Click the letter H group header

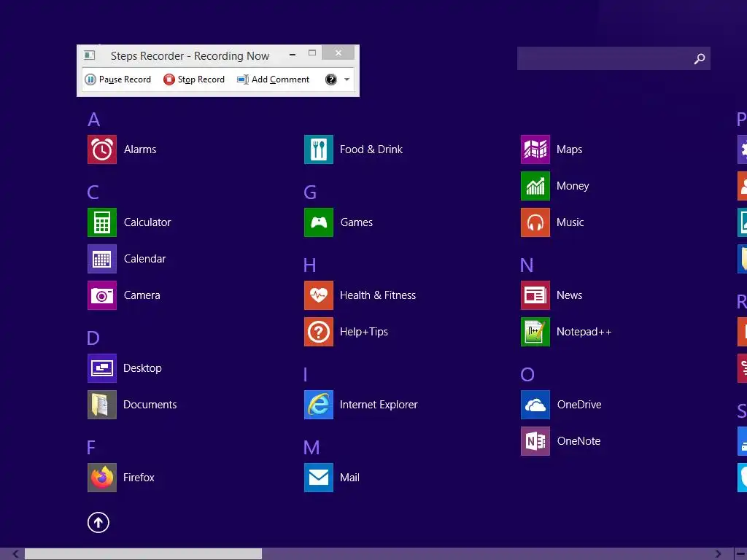[x=309, y=265]
